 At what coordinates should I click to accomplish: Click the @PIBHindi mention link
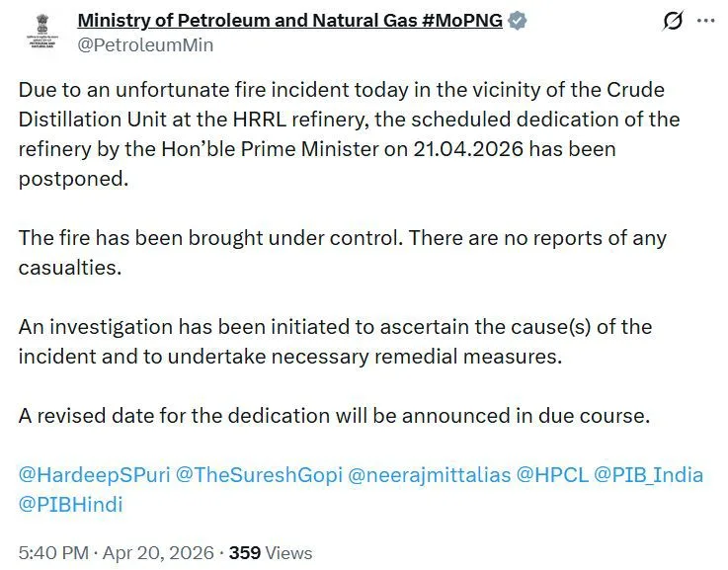[70, 504]
